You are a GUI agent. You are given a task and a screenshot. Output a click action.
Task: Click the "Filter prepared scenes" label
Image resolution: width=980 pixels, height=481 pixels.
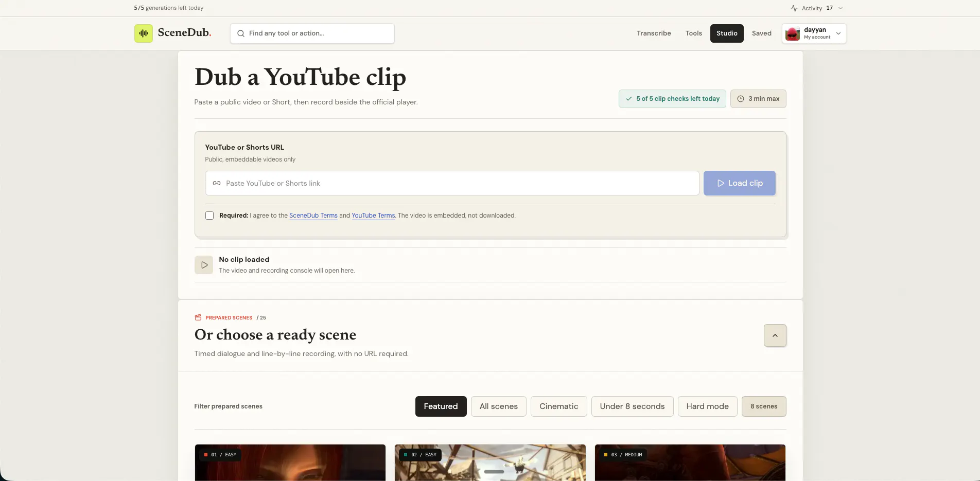point(228,406)
